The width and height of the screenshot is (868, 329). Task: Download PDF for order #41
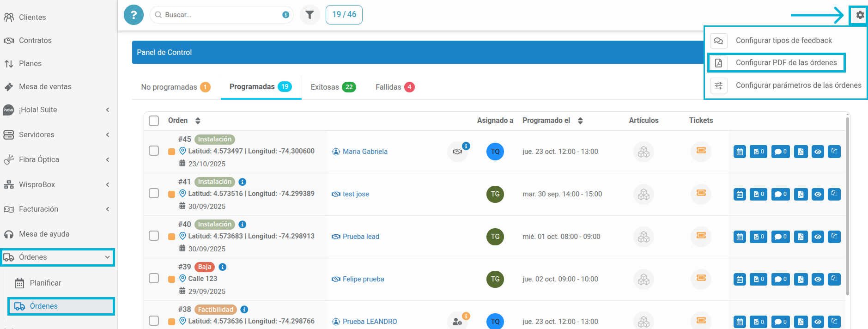pos(801,194)
